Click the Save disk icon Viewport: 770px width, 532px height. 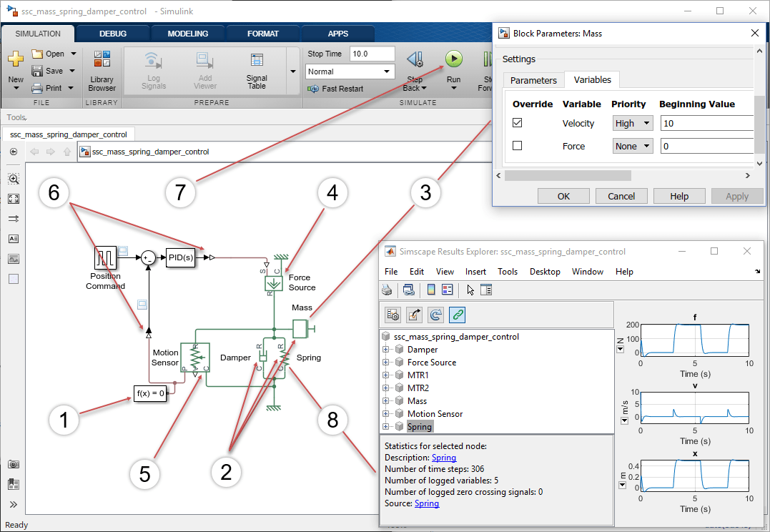[37, 72]
